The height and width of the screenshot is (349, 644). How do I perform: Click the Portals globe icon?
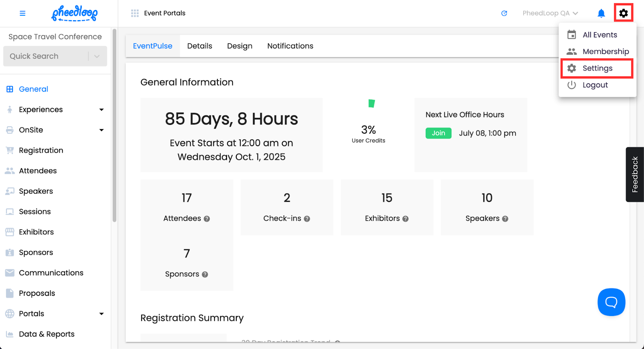(x=10, y=314)
